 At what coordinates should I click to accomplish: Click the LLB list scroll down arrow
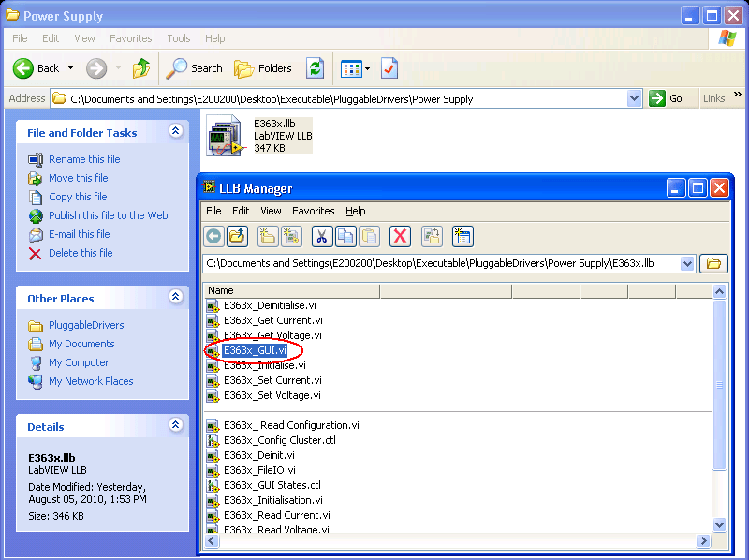[x=719, y=525]
